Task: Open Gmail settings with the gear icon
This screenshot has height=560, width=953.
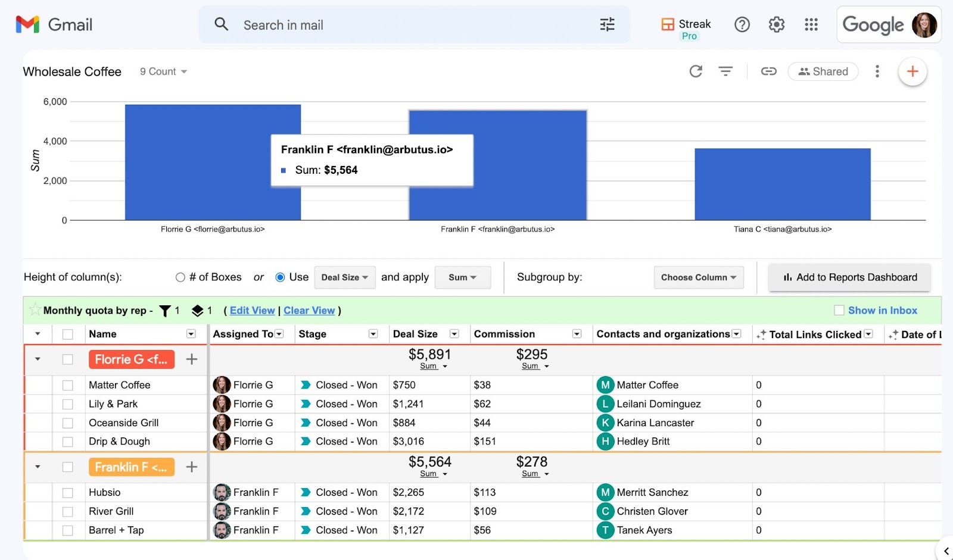Action: pos(776,24)
